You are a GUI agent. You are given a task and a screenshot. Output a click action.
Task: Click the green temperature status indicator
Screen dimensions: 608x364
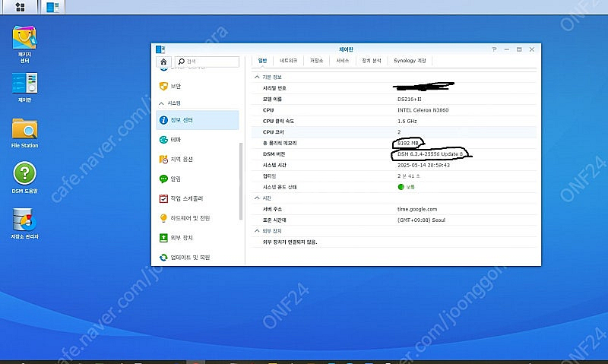click(401, 187)
